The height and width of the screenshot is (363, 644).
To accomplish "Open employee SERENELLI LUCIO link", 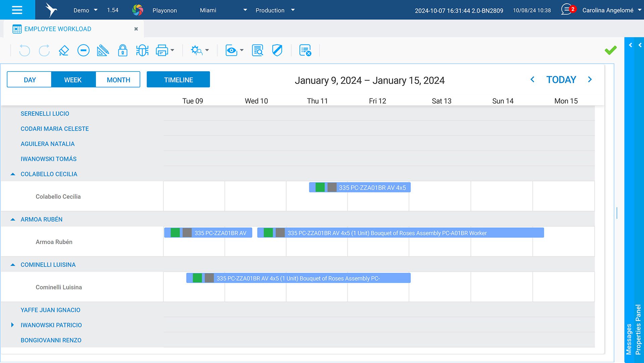I will pos(45,114).
